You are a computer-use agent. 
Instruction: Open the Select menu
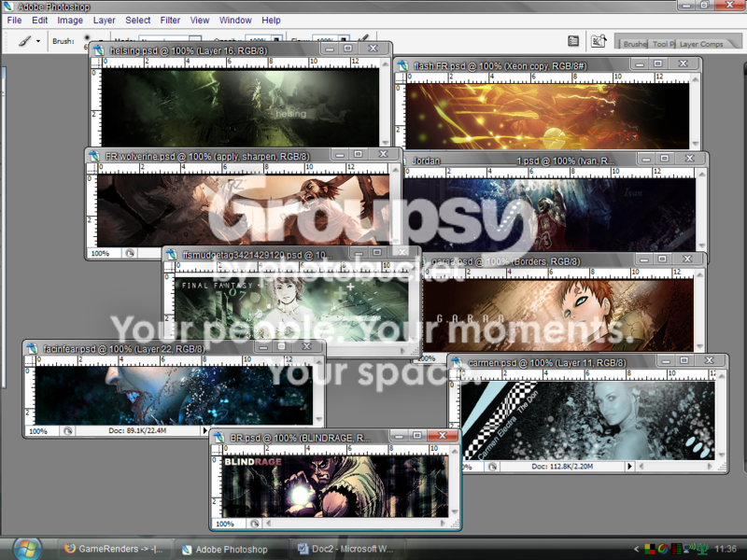137,20
